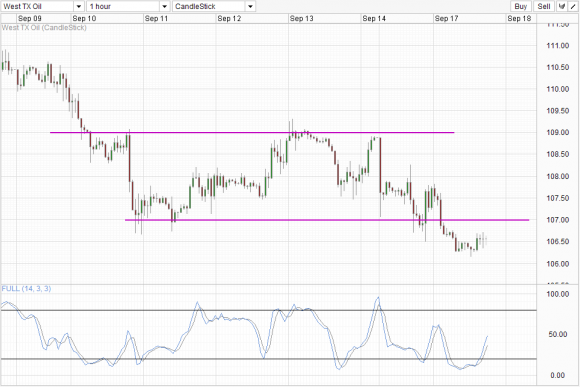Click the 100.00 stochastic axis label
This screenshot has height=387, width=580.
557,294
